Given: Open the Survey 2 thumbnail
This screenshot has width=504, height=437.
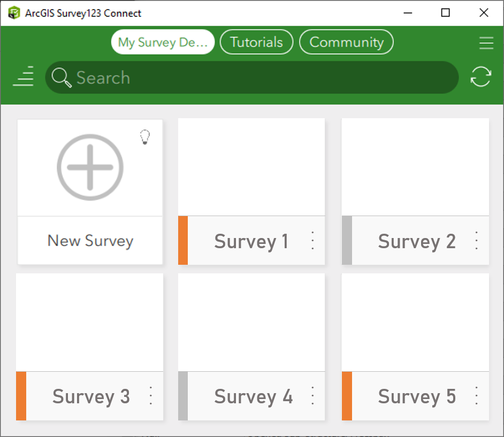Looking at the screenshot, I should (415, 167).
